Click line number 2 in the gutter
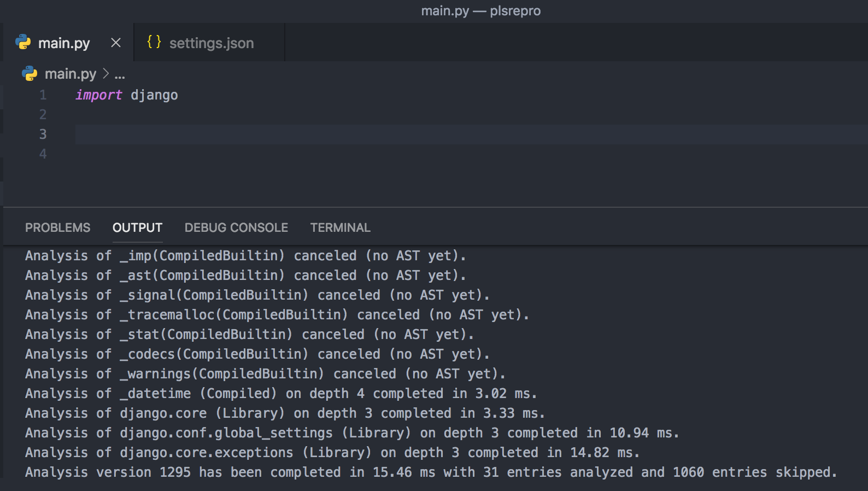The image size is (868, 491). pyautogui.click(x=43, y=115)
